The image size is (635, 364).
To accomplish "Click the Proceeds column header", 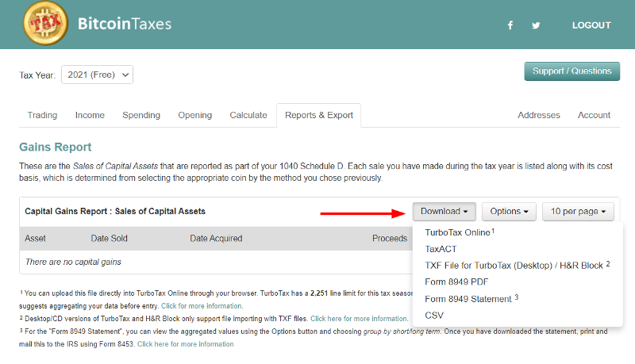I will [390, 239].
